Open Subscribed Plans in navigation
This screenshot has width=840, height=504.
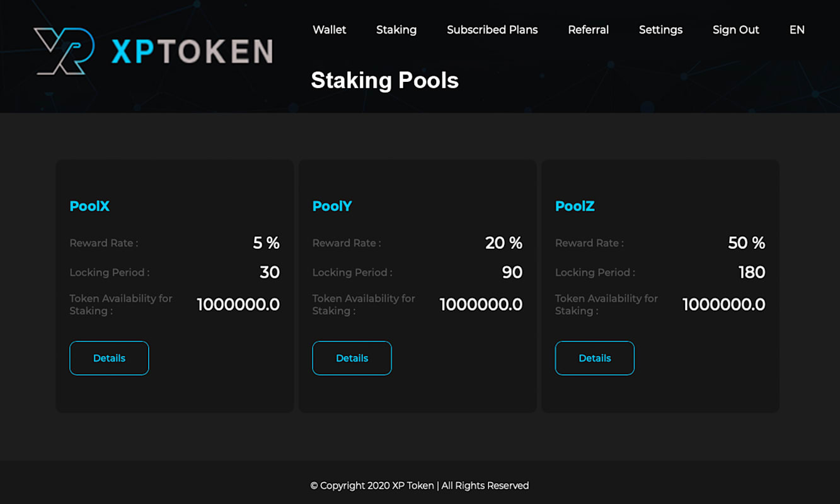[x=492, y=30]
